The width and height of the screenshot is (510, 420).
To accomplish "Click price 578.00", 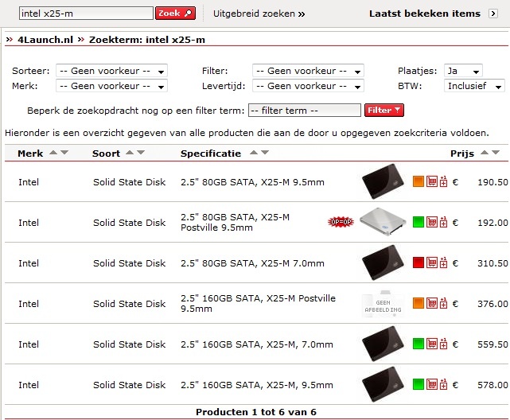I will (x=492, y=385).
